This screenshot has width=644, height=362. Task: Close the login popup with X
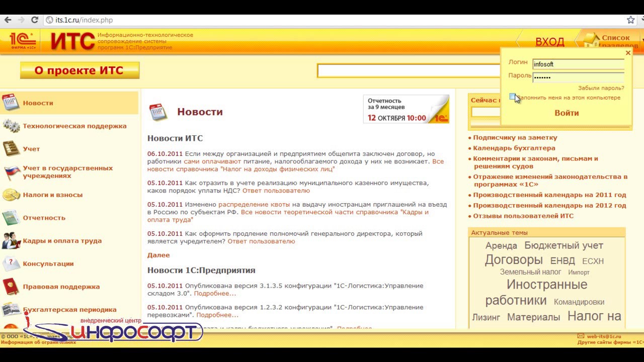[628, 53]
